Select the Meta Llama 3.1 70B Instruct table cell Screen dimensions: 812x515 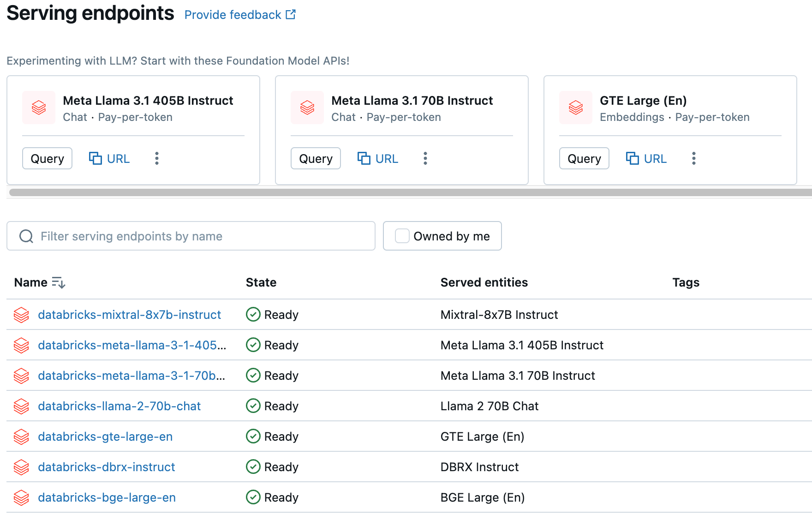pos(518,376)
